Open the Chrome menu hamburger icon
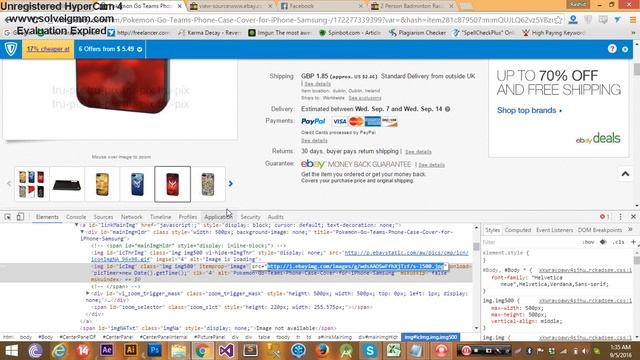The width and height of the screenshot is (640, 360). 633,20
